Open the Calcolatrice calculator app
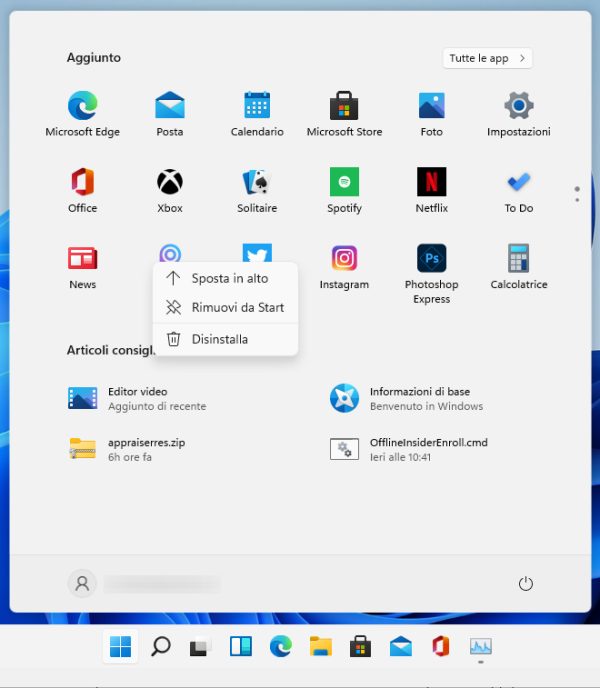The width and height of the screenshot is (600, 688). point(519,266)
